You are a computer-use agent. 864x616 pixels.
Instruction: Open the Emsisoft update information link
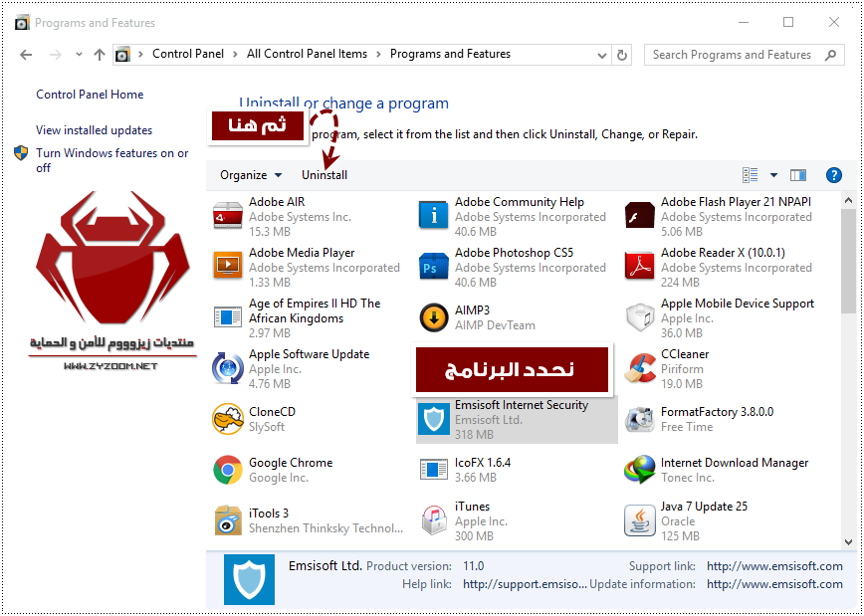774,584
